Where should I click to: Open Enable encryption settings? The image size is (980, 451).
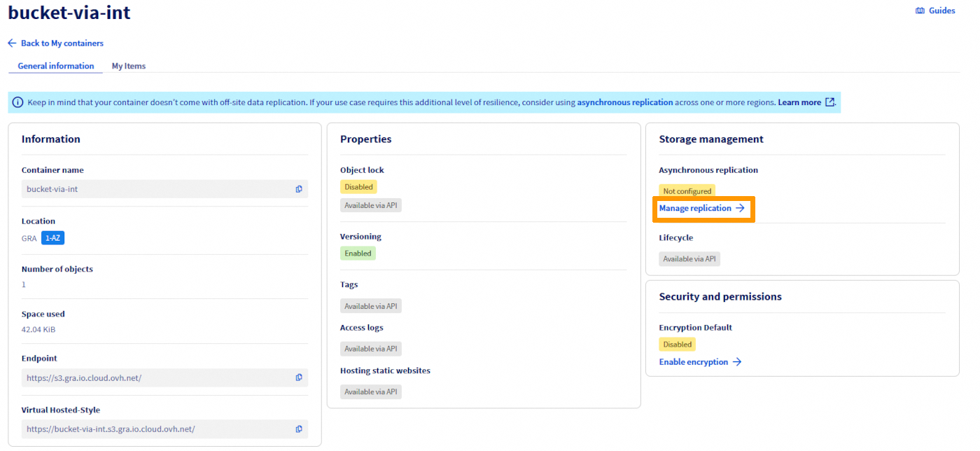[693, 361]
